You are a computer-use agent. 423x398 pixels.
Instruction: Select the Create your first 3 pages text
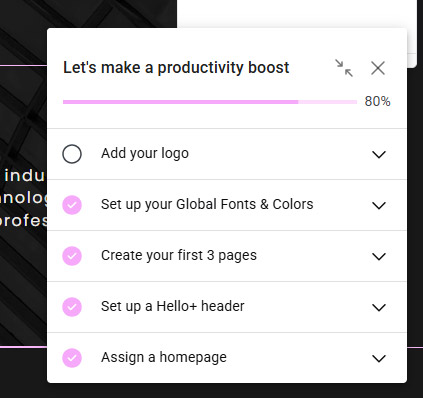(x=179, y=256)
